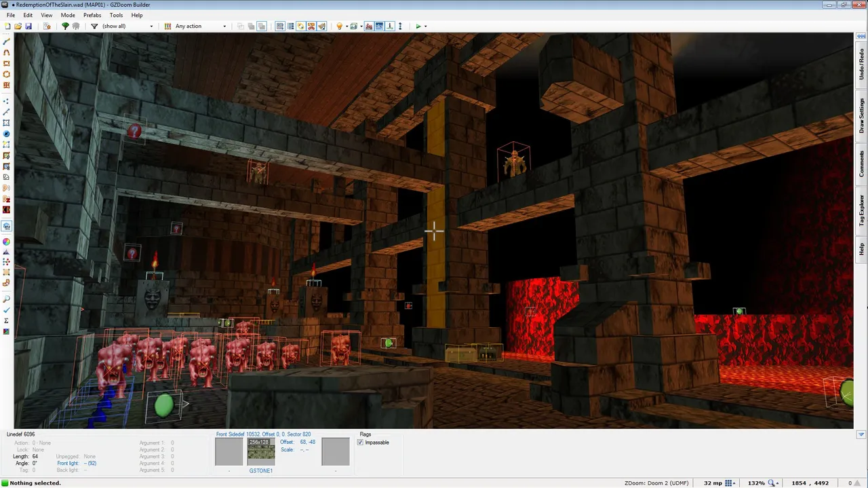
Task: Run map analysis checkmark icon
Action: click(7, 309)
